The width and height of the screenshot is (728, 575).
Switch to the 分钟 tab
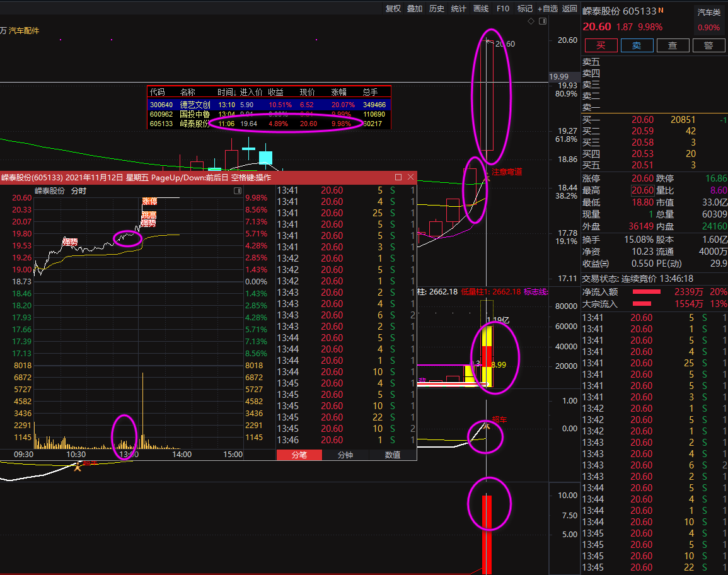coord(345,455)
